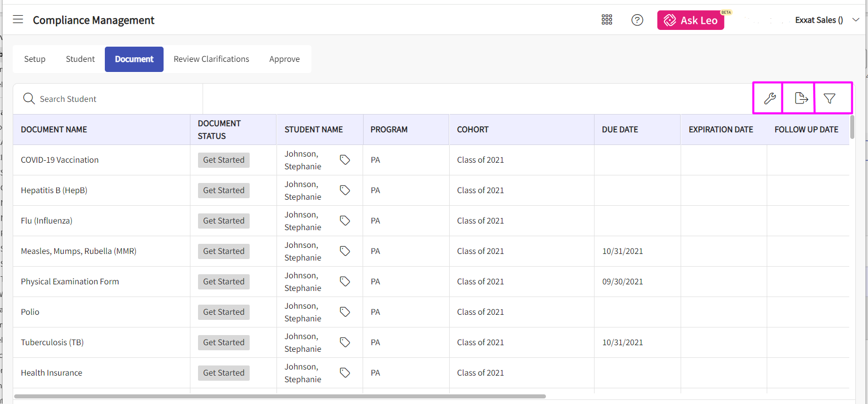Click the help question mark icon
Image resolution: width=868 pixels, height=404 pixels.
tap(637, 20)
